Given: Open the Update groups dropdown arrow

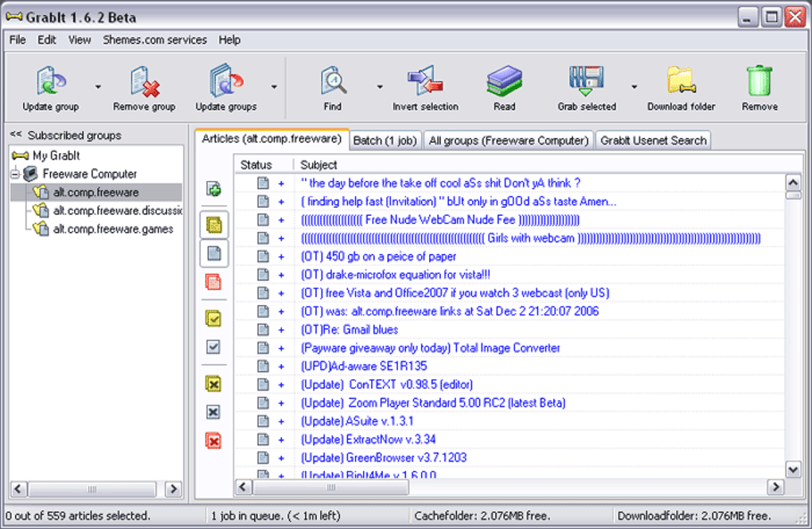Looking at the screenshot, I should click(x=274, y=87).
